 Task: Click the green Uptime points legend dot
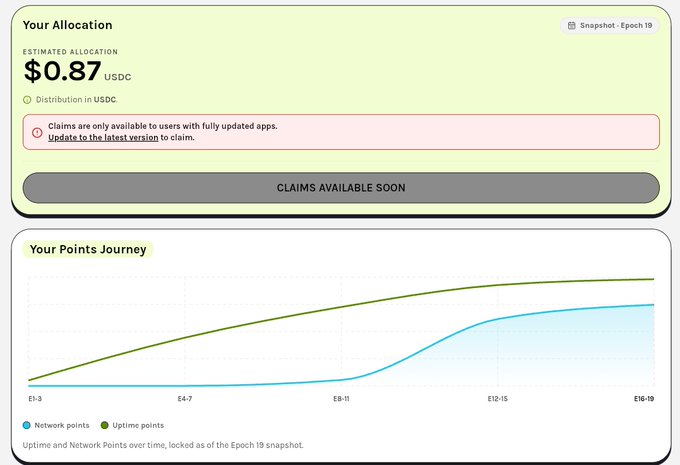point(105,425)
